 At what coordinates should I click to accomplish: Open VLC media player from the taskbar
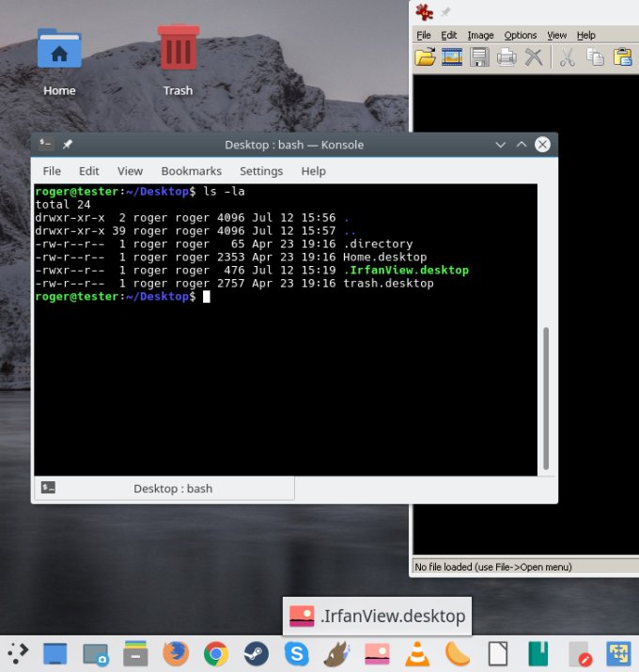(x=417, y=653)
